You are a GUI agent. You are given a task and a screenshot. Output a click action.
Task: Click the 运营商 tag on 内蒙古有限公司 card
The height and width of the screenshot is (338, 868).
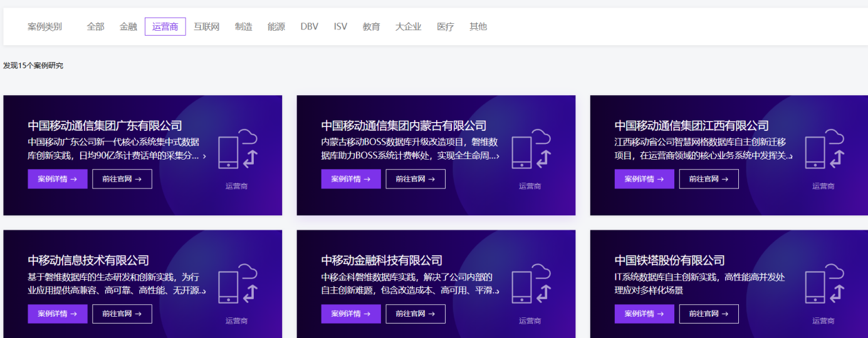[x=530, y=186]
